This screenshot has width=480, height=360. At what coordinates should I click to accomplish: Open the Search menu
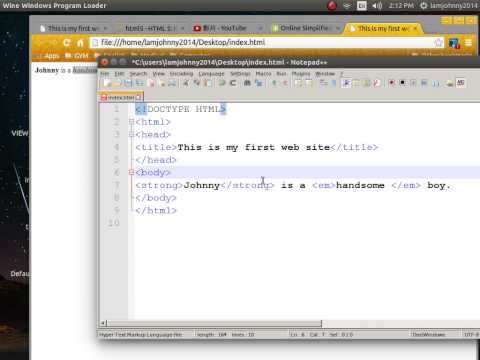(138, 74)
